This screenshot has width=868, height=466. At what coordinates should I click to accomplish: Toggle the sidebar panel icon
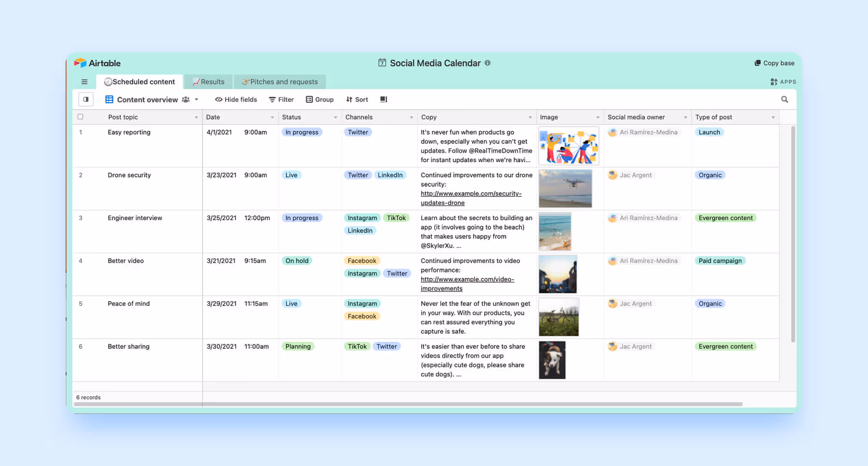point(86,99)
